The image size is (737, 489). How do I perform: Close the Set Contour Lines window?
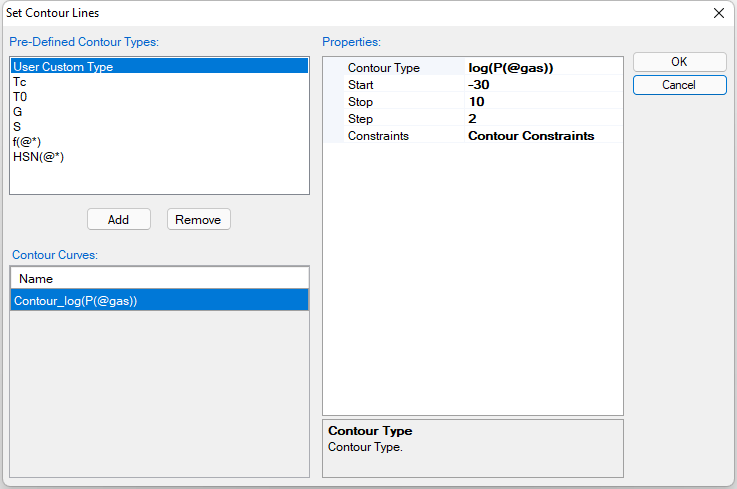click(x=718, y=13)
